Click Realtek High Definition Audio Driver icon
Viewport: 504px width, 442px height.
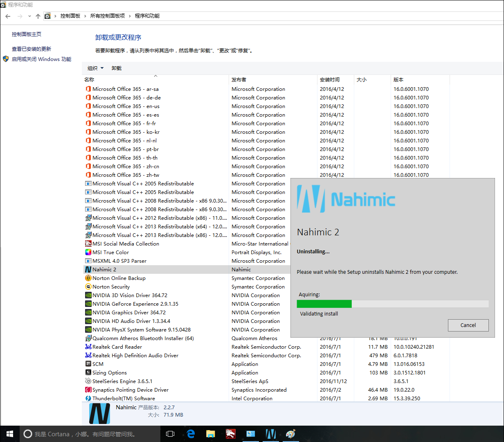(88, 356)
